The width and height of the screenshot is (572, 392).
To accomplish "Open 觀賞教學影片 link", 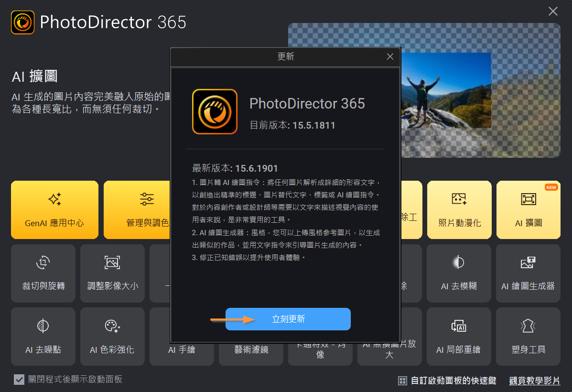I will click(534, 381).
